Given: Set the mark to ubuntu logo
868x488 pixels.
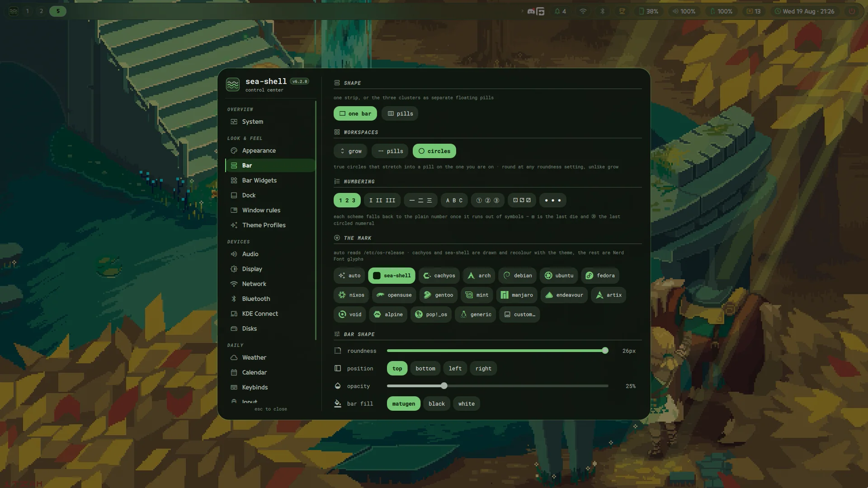Looking at the screenshot, I should tap(559, 276).
